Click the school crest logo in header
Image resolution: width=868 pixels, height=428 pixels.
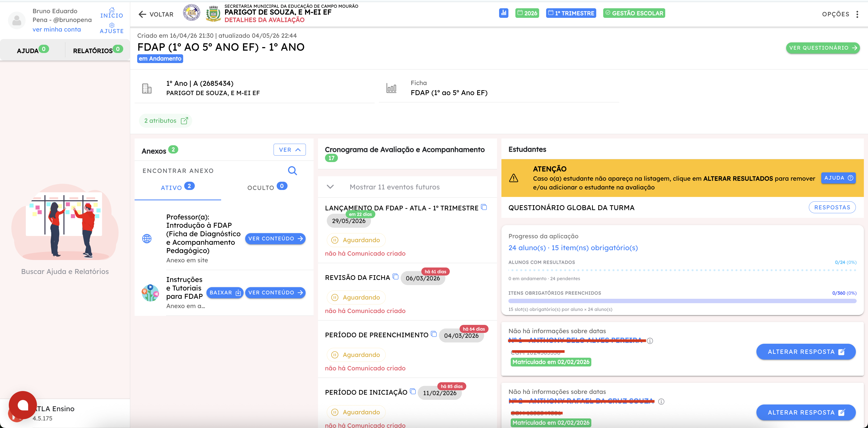click(213, 14)
